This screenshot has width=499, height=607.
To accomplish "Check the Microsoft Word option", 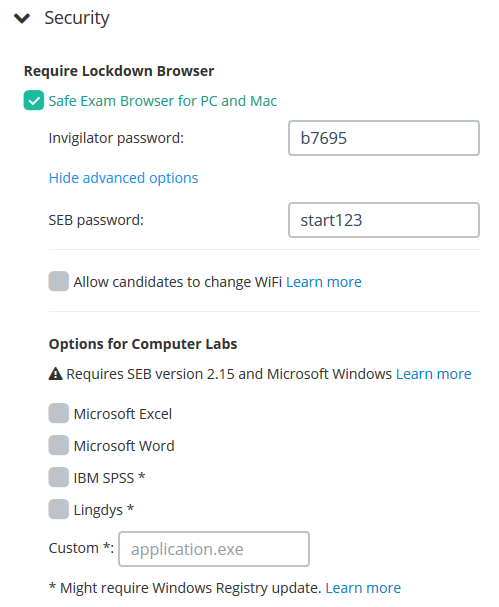I will (58, 445).
